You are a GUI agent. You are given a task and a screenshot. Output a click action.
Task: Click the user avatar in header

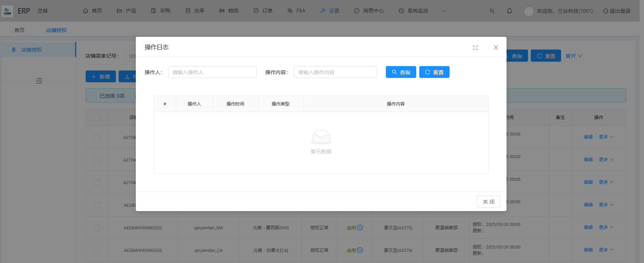(529, 11)
